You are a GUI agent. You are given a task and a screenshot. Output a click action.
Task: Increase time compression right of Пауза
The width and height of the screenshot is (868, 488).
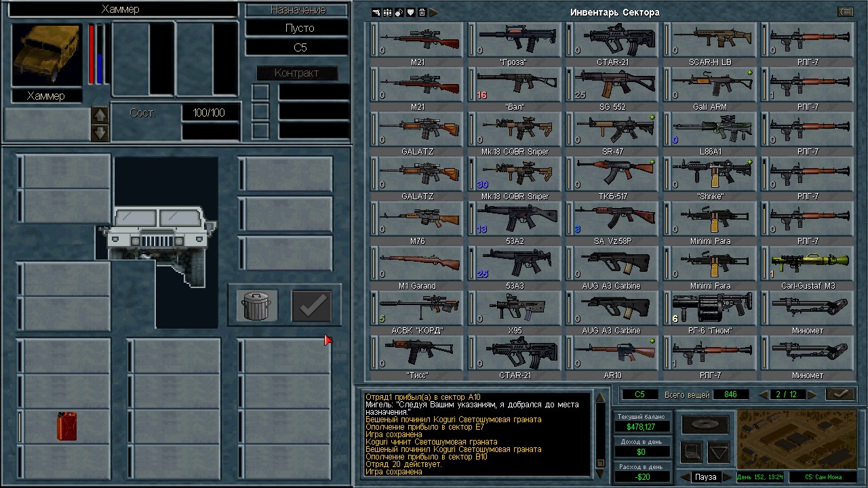tap(727, 477)
